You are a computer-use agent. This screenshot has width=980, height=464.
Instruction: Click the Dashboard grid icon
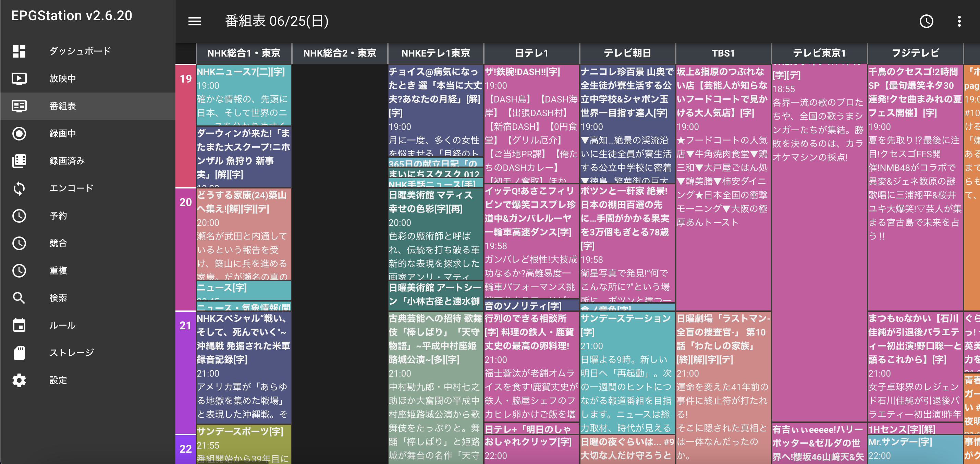(19, 51)
